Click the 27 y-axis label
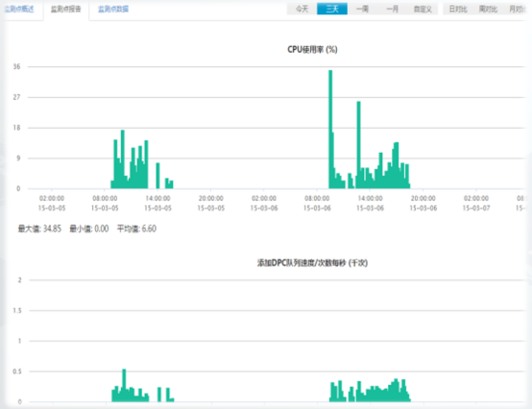Image resolution: width=532 pixels, height=409 pixels. (x=17, y=97)
